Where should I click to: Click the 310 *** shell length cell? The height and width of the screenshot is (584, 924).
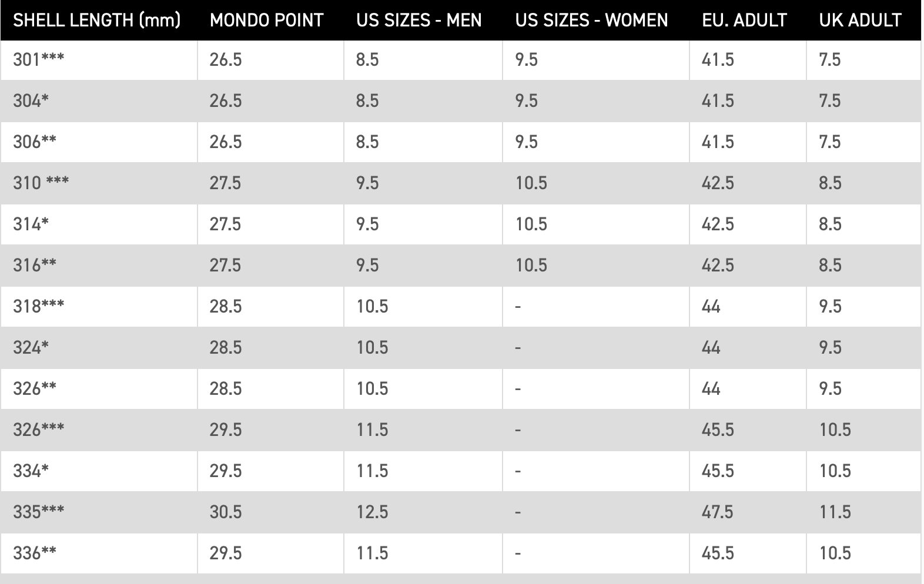tap(99, 183)
